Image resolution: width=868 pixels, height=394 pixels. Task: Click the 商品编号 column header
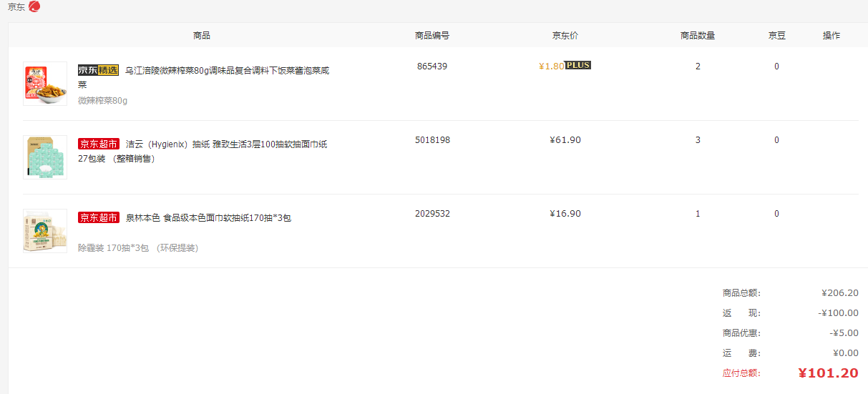(432, 35)
